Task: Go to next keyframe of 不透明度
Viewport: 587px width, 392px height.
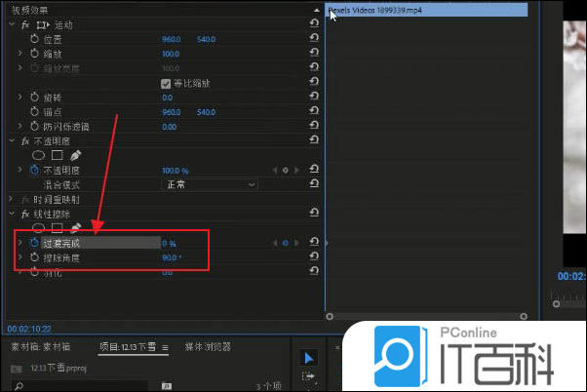Action: 296,171
